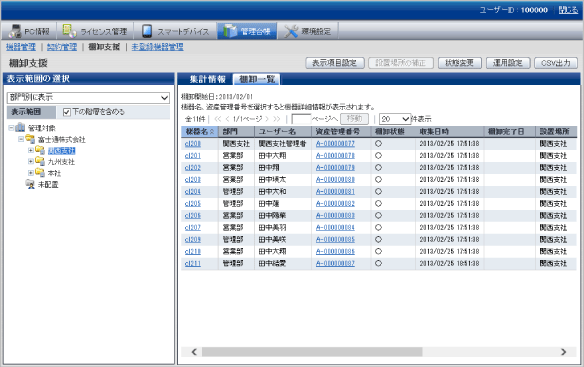Click the 未配置 user folder icon
Viewport: 584px width, 367px height.
click(30, 184)
